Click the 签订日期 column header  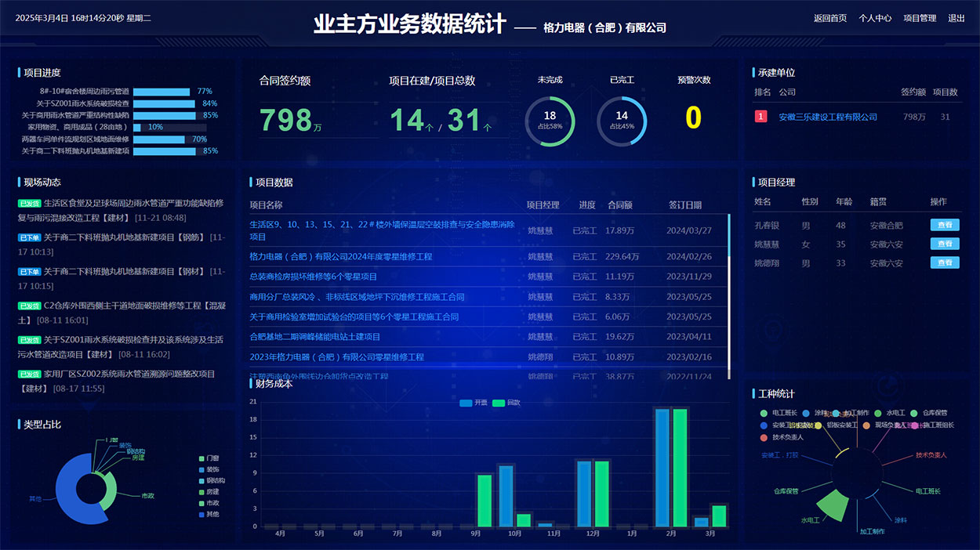pos(685,205)
